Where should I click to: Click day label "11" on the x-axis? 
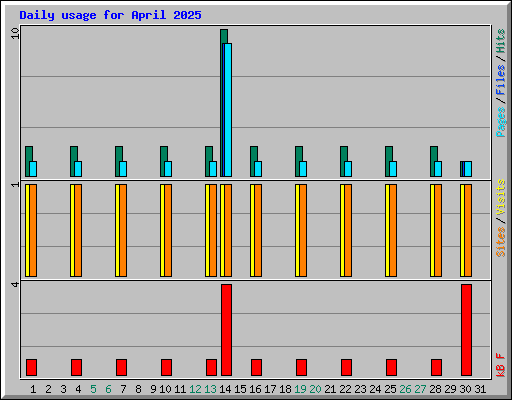[x=180, y=389]
